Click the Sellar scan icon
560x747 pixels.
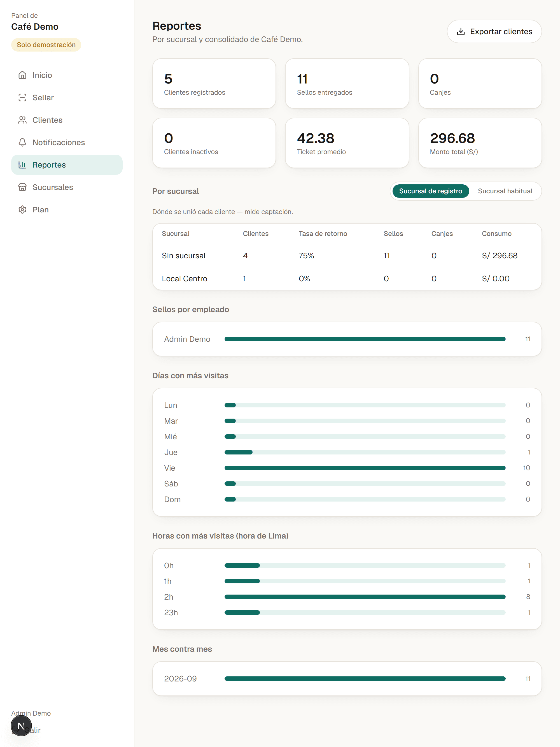click(x=22, y=98)
